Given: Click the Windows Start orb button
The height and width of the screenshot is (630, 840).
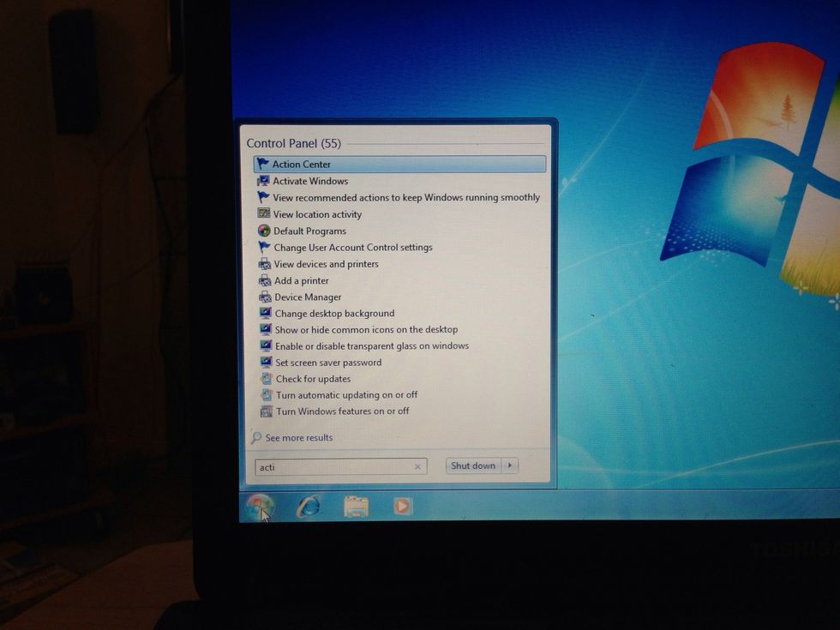Looking at the screenshot, I should (x=259, y=507).
